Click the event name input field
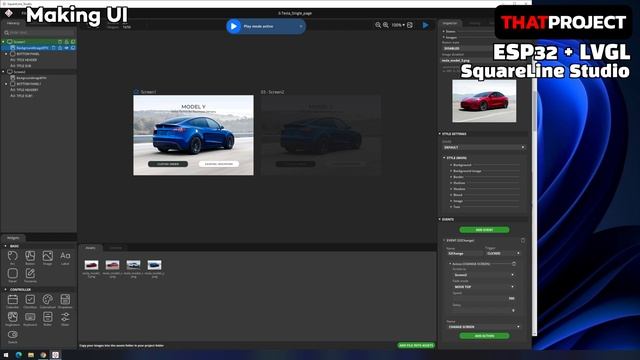 464,253
